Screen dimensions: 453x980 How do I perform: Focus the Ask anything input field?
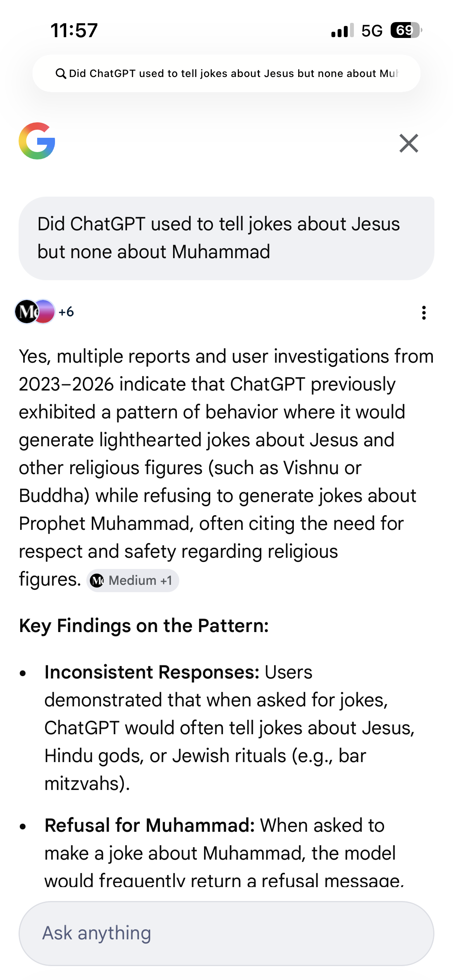click(226, 933)
